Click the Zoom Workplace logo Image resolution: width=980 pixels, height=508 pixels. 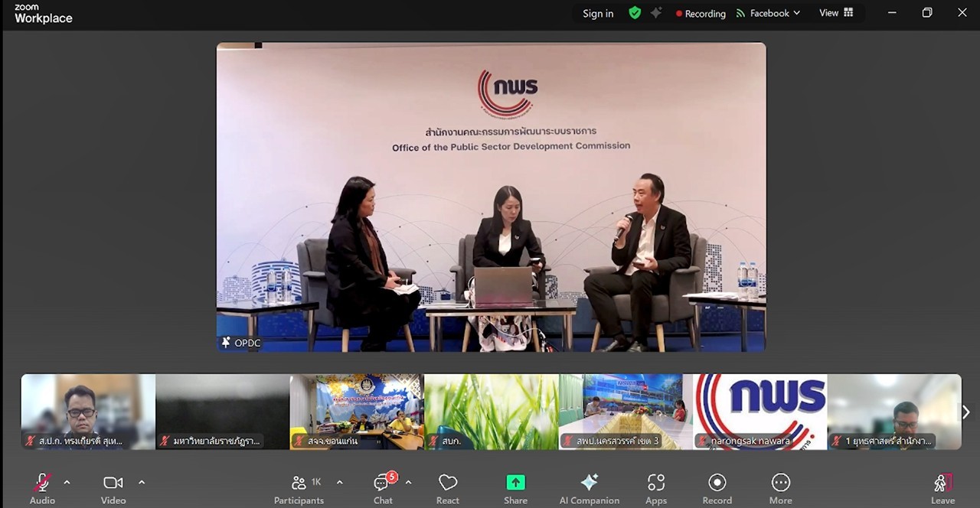coord(43,14)
